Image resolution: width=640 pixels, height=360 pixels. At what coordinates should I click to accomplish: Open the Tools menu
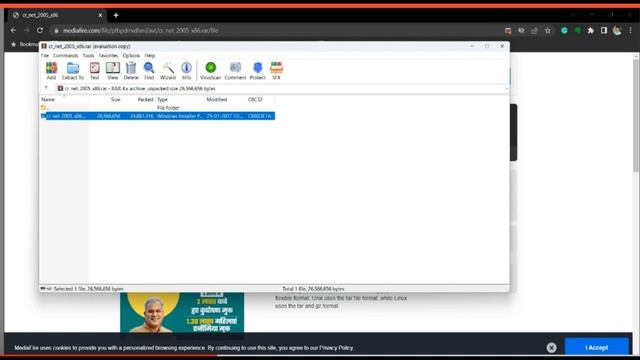[x=89, y=56]
